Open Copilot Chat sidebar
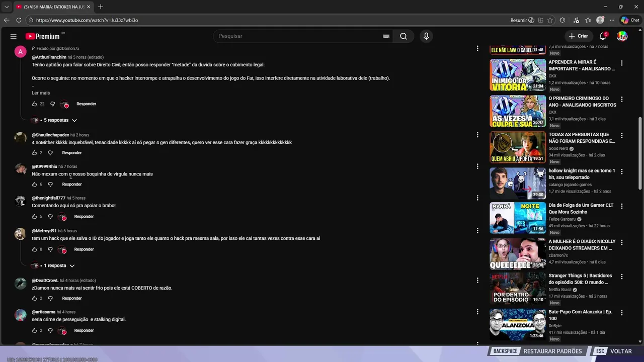644x362 pixels. 630,20
